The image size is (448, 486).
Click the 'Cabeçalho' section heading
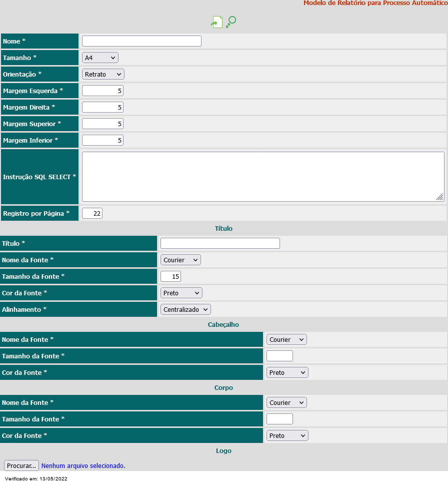pyautogui.click(x=223, y=325)
